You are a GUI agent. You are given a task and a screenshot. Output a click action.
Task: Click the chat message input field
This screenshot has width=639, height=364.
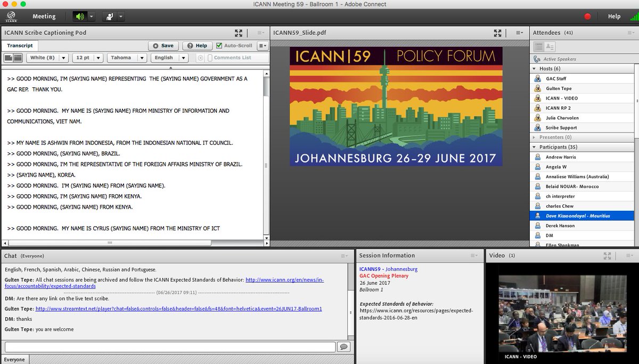click(169, 347)
